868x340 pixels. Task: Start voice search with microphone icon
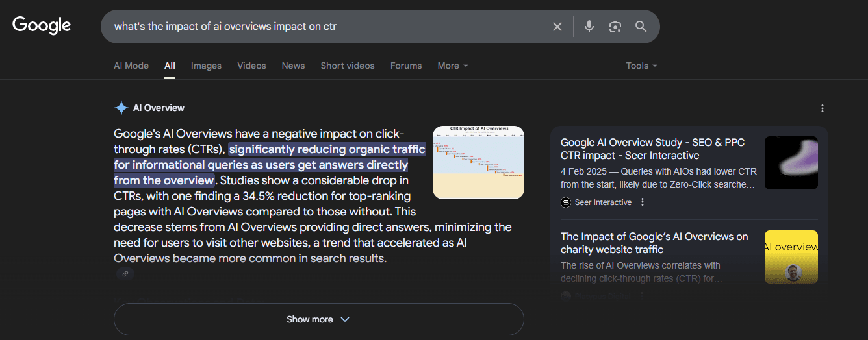tap(589, 27)
